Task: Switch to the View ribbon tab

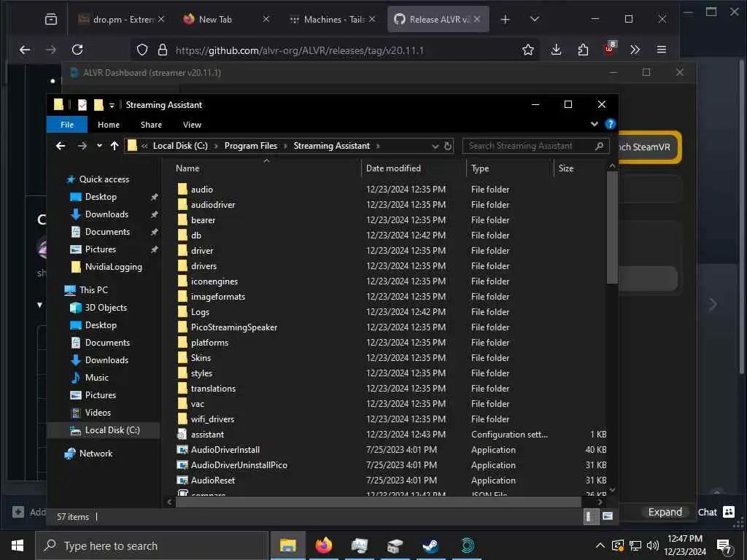Action: coord(192,125)
